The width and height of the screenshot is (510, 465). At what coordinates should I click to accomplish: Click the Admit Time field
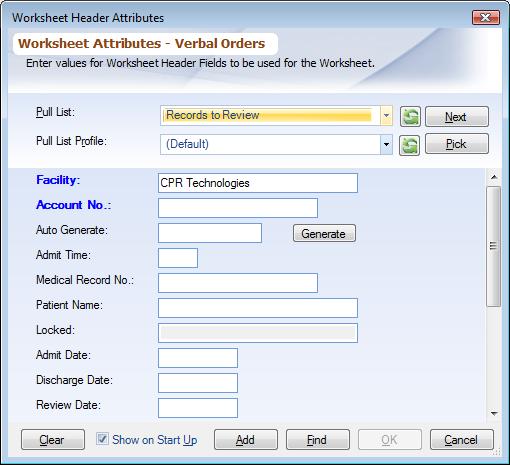pyautogui.click(x=178, y=258)
